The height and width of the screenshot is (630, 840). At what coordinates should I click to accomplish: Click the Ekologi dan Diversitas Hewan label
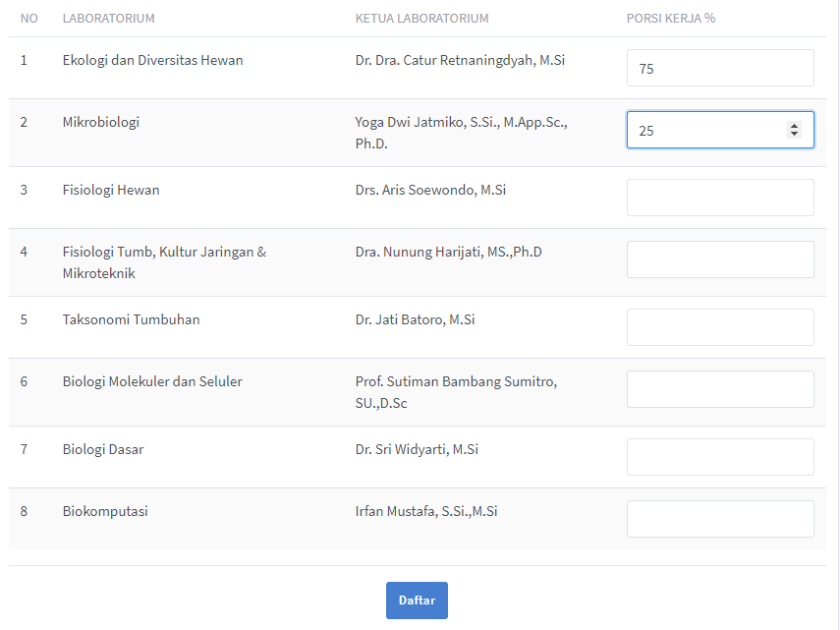coord(152,60)
